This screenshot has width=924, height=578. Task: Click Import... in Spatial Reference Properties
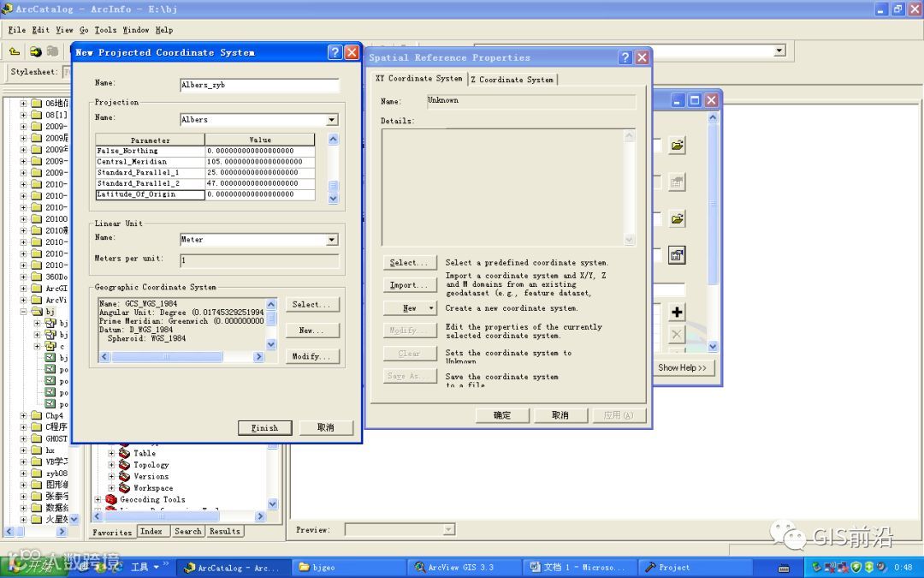click(x=410, y=285)
